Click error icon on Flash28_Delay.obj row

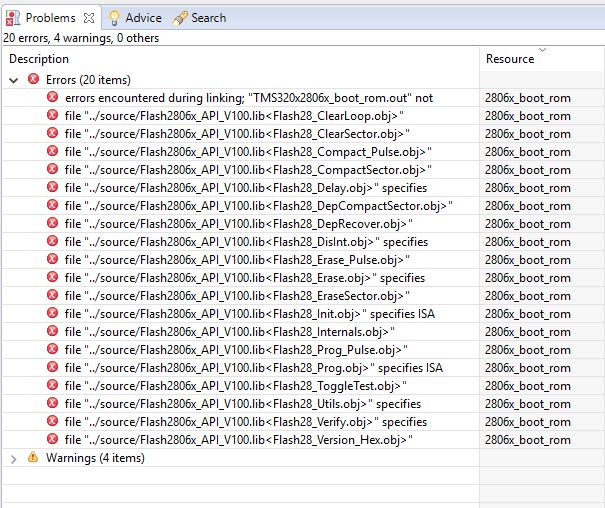click(x=52, y=187)
